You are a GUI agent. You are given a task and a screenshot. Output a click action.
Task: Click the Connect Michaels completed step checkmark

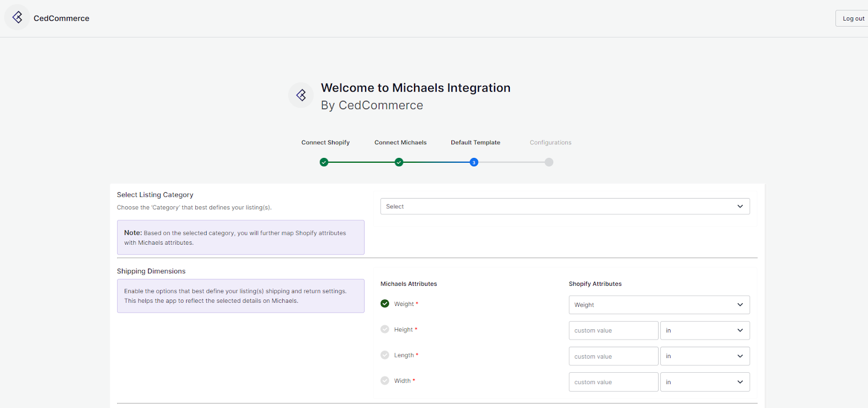pyautogui.click(x=399, y=162)
